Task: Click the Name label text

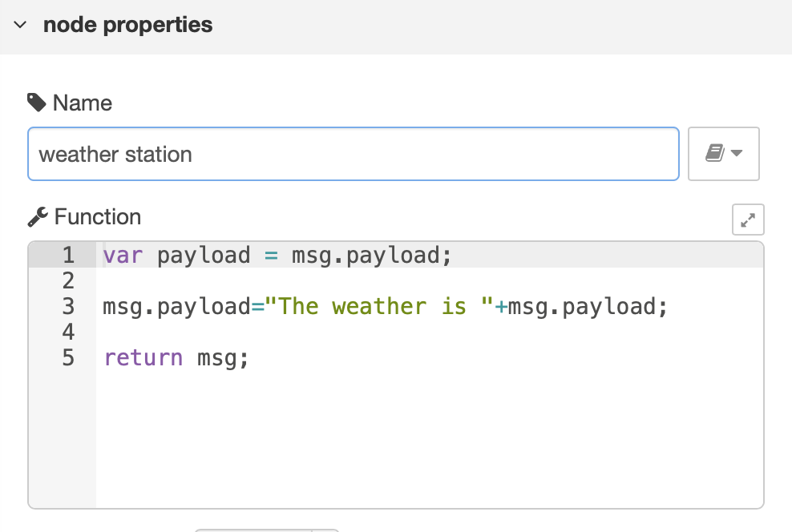Action: click(x=82, y=103)
